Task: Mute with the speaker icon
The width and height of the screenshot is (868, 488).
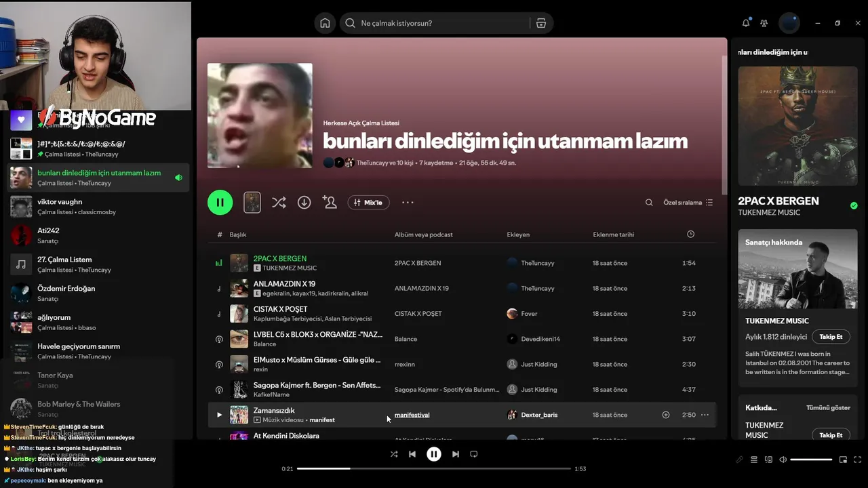Action: click(783, 460)
